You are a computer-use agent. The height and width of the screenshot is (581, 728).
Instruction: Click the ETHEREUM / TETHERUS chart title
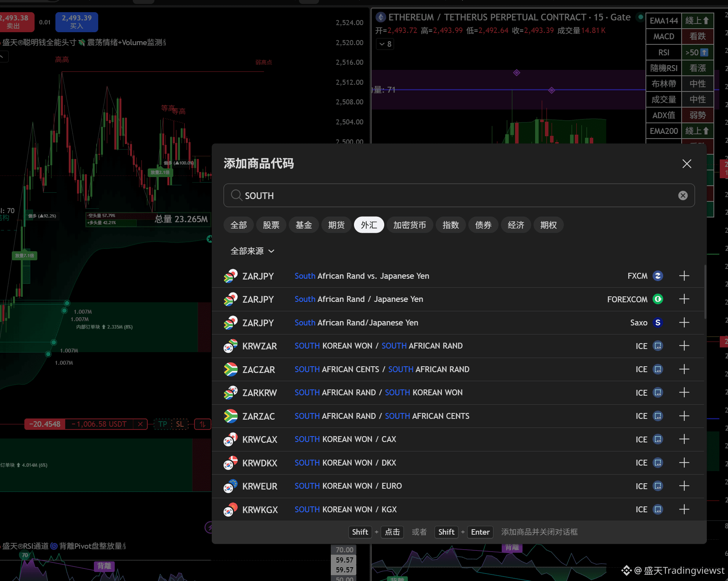487,17
